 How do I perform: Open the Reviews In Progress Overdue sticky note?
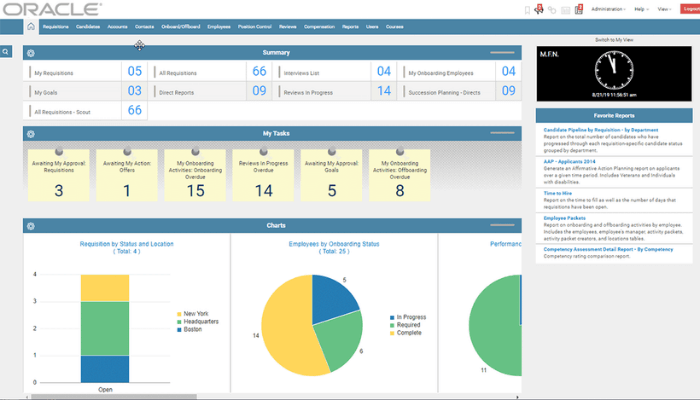(263, 175)
